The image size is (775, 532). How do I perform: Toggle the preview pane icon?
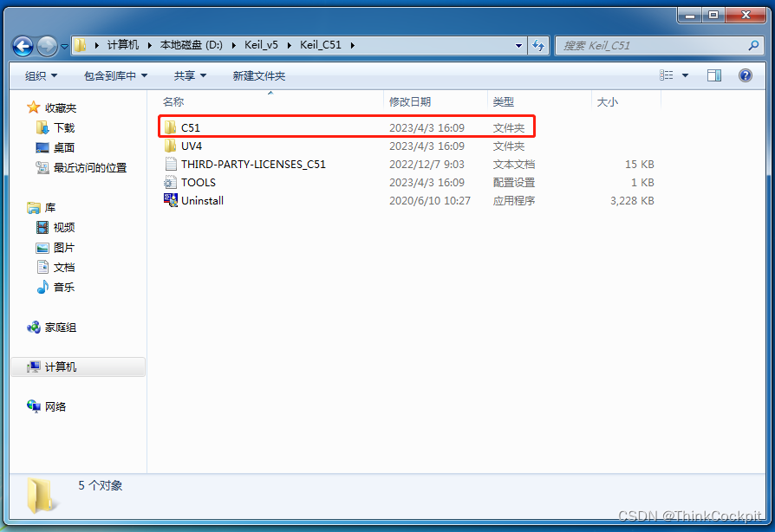click(x=714, y=75)
